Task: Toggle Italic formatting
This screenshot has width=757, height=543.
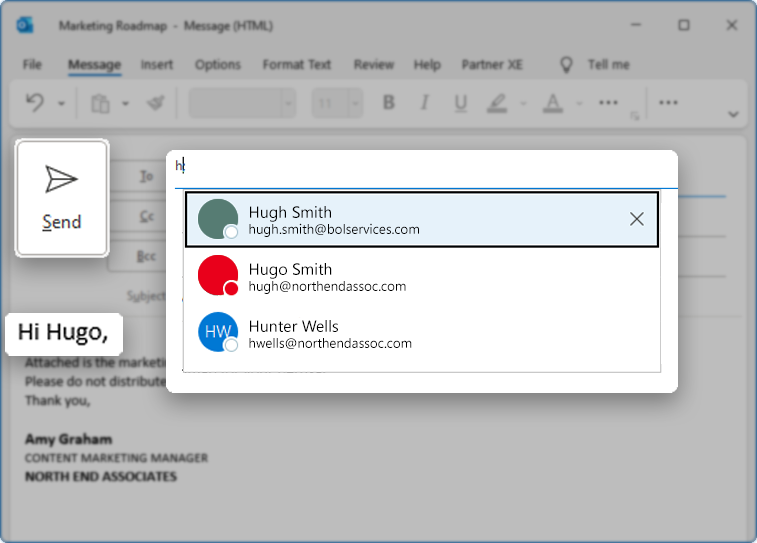Action: click(x=425, y=103)
